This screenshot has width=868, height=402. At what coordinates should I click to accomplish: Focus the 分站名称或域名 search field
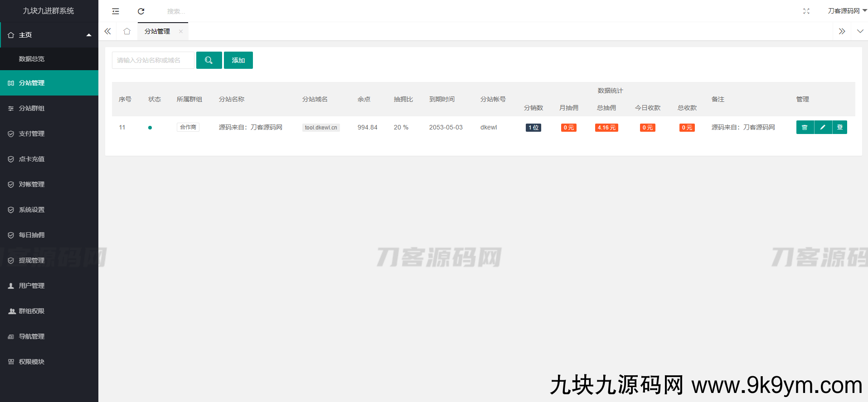153,60
